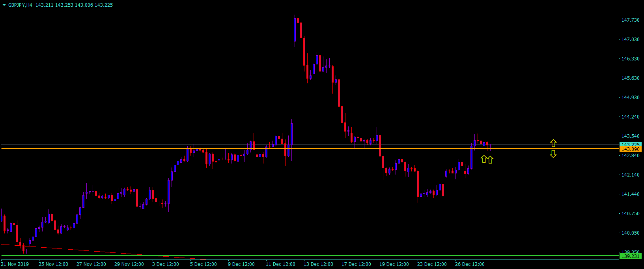Click the high value 143.253 in header
This screenshot has height=269, width=644.
(x=64, y=5)
